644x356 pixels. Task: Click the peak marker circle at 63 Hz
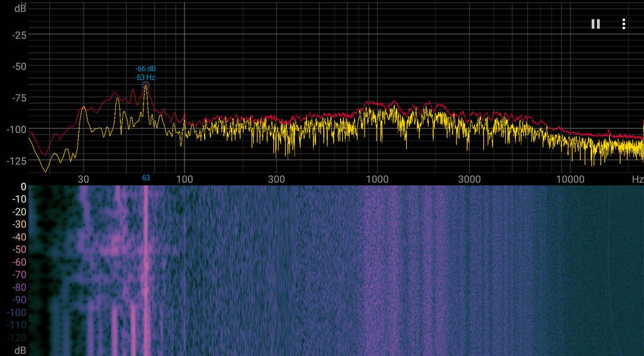tap(146, 85)
